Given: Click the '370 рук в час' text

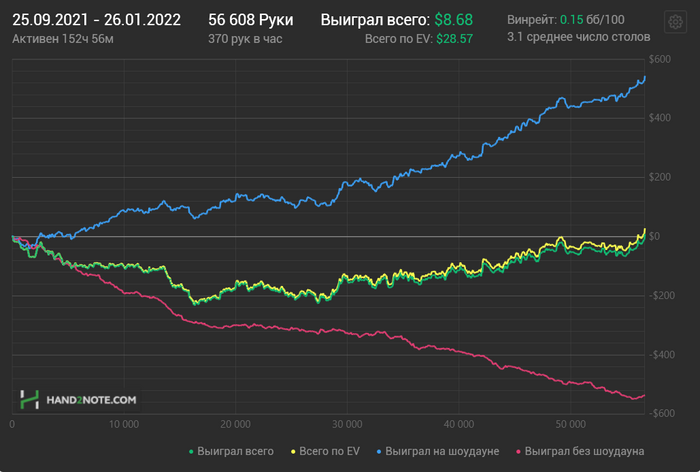Looking at the screenshot, I should (x=245, y=39).
